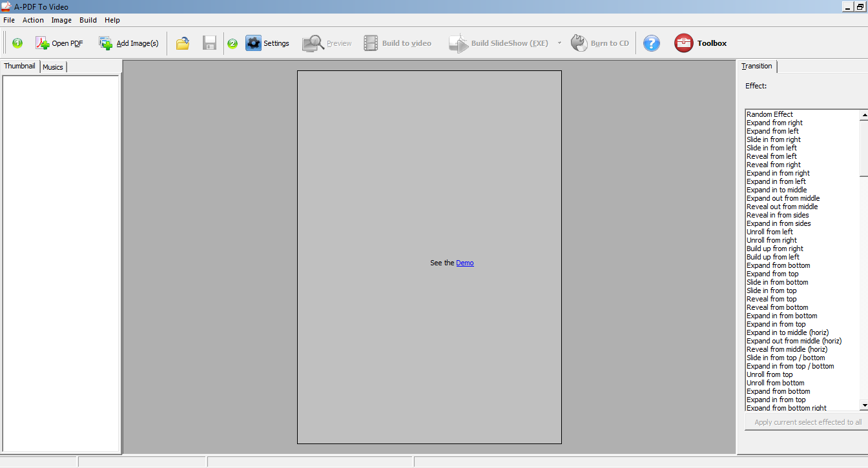Click the Burn to CD button

[600, 43]
